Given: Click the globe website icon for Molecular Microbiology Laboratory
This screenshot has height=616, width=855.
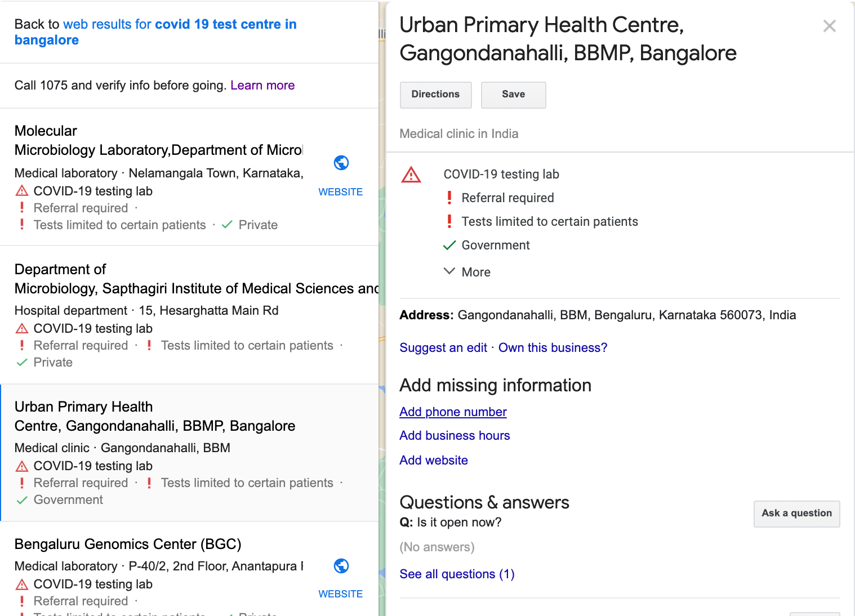Looking at the screenshot, I should pyautogui.click(x=341, y=163).
